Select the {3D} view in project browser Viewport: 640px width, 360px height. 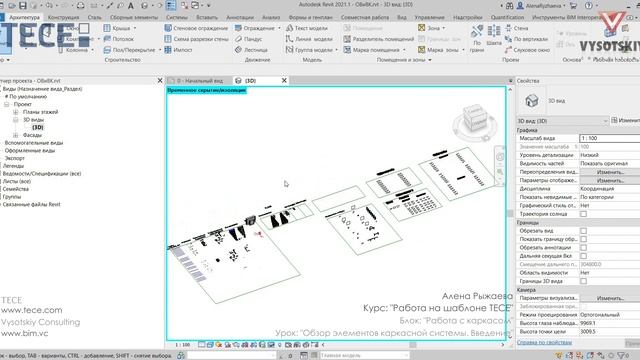click(x=38, y=127)
